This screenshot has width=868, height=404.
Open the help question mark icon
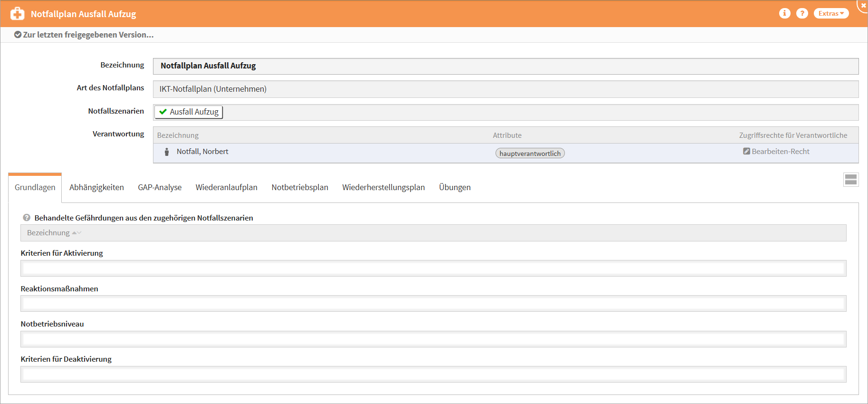coord(802,13)
